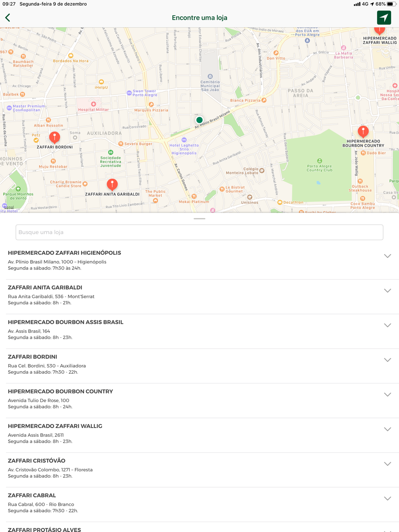The height and width of the screenshot is (532, 399).
Task: Select the Zaffari Cristóvão list title
Action: click(37, 461)
